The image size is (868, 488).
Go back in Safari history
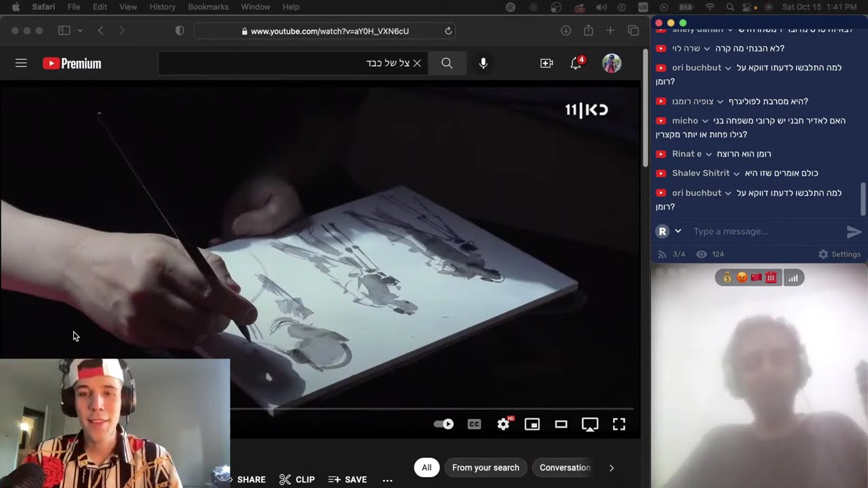coord(100,30)
